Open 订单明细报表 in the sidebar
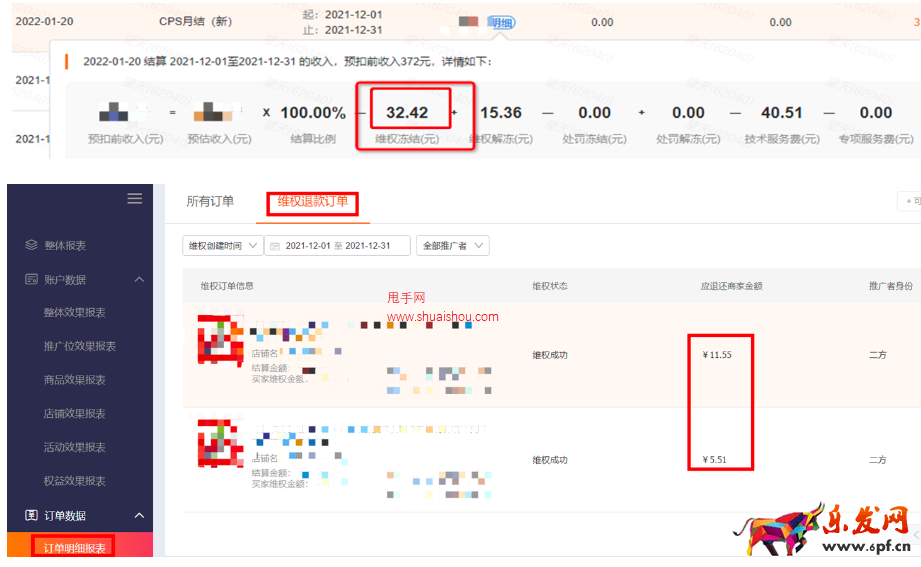 [x=74, y=547]
